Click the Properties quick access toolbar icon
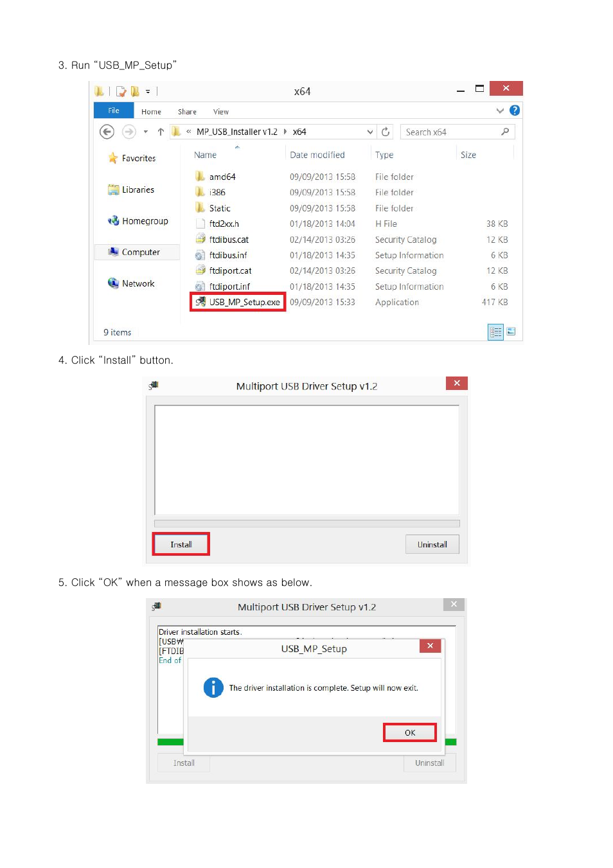The height and width of the screenshot is (868, 613). (x=121, y=91)
